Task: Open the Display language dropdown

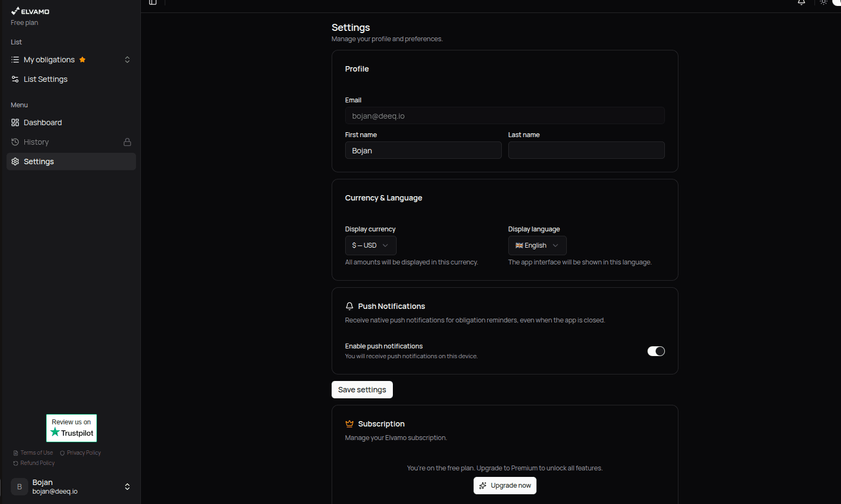Action: coord(537,245)
